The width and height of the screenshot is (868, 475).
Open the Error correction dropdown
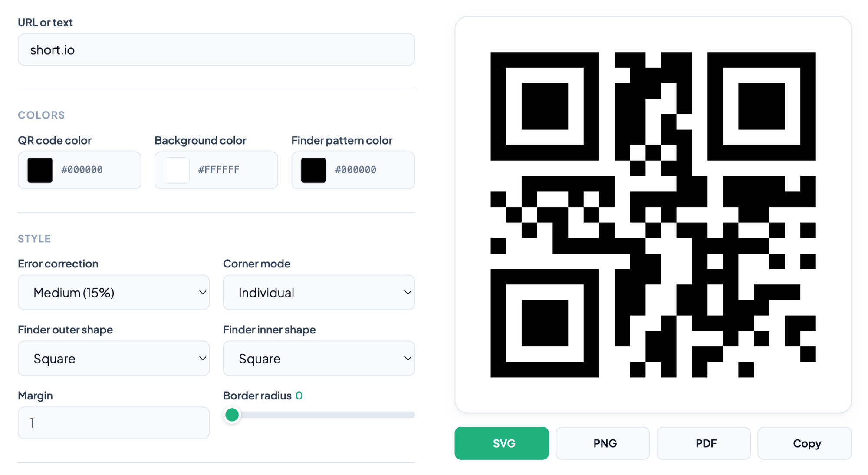pyautogui.click(x=113, y=292)
